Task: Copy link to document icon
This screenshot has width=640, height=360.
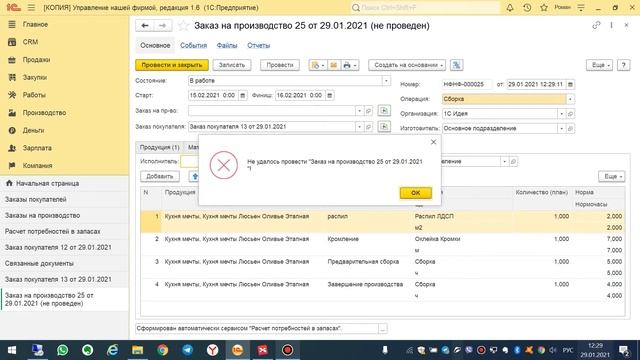Action: tap(596, 25)
